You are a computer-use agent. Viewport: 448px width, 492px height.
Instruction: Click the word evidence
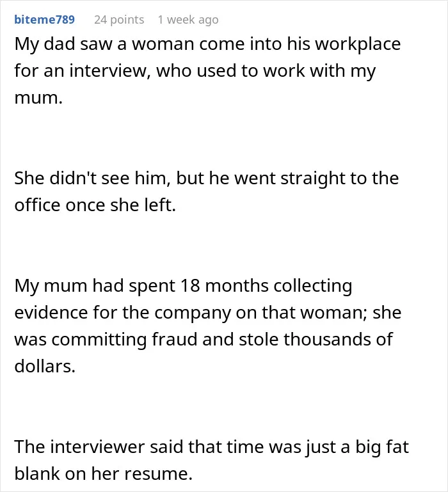pos(51,313)
